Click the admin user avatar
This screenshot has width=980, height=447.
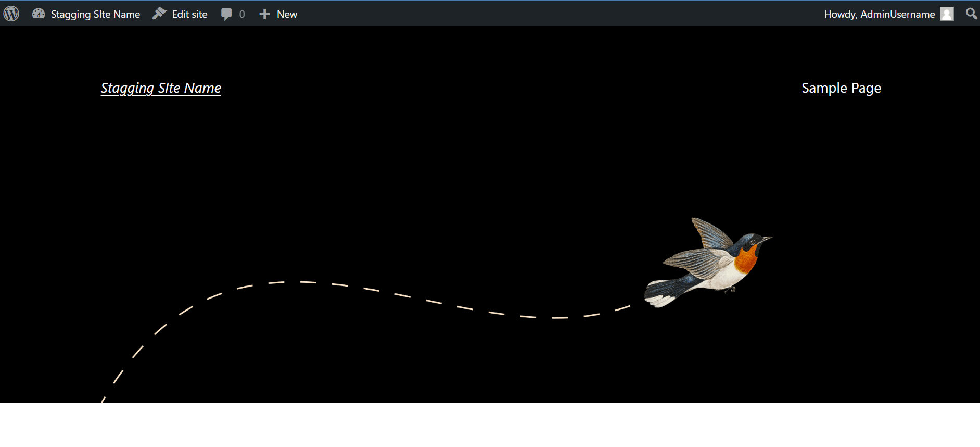pos(947,14)
